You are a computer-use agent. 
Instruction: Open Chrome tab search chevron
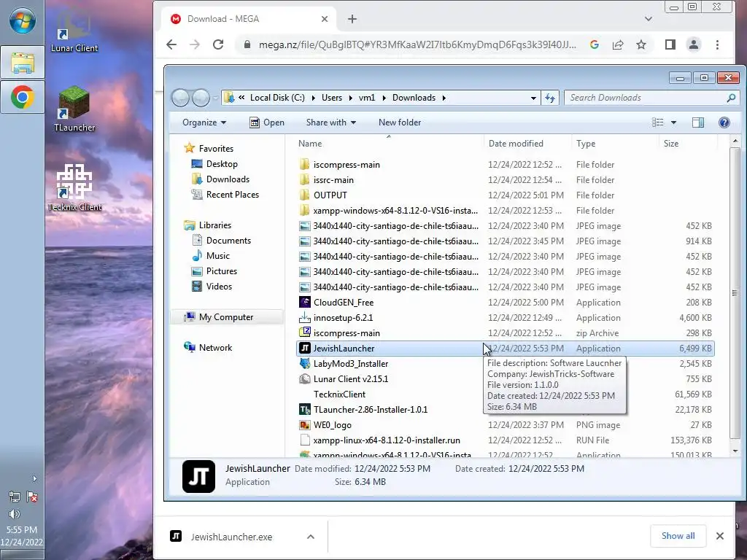[649, 19]
